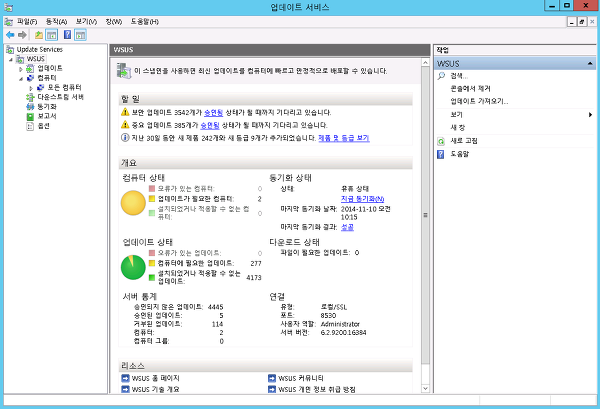Click the WSUS 커뮤니티 arrow icon
The height and width of the screenshot is (409, 600).
[272, 378]
